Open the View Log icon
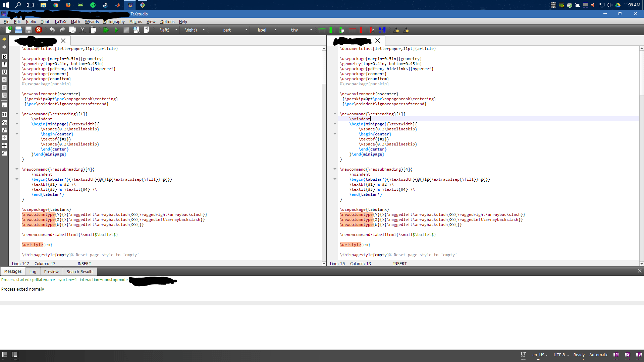The height and width of the screenshot is (362, 644). [147, 30]
